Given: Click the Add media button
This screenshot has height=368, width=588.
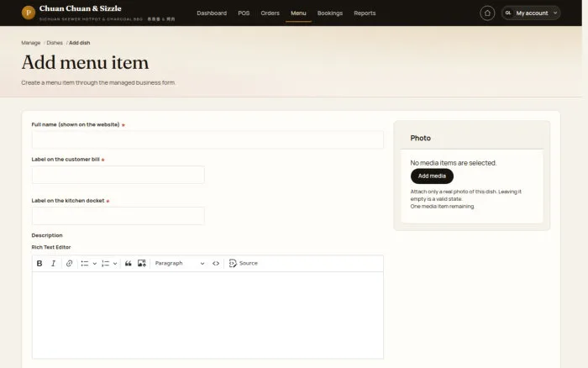Looking at the screenshot, I should click(432, 176).
